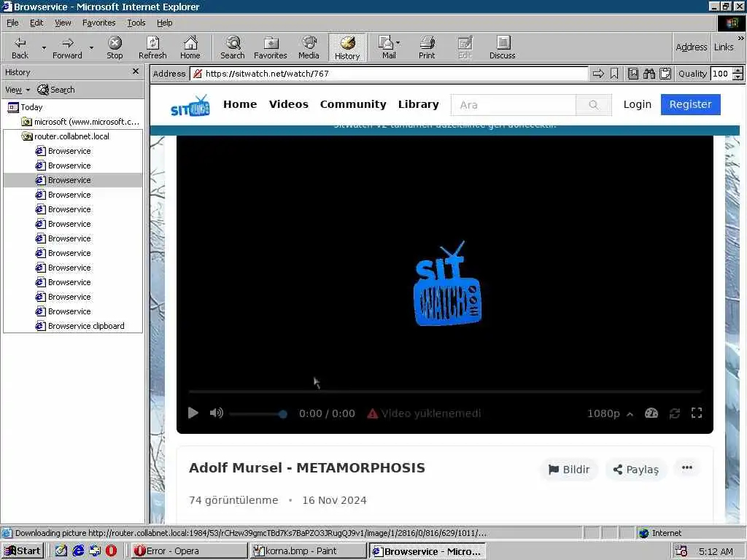747x560 pixels.
Task: Click the Quality value field
Action: click(x=721, y=74)
